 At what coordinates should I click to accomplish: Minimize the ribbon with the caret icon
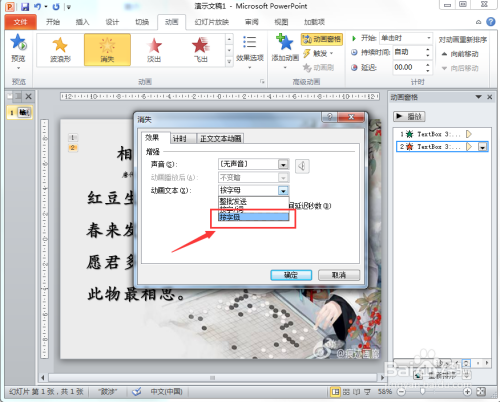point(478,22)
